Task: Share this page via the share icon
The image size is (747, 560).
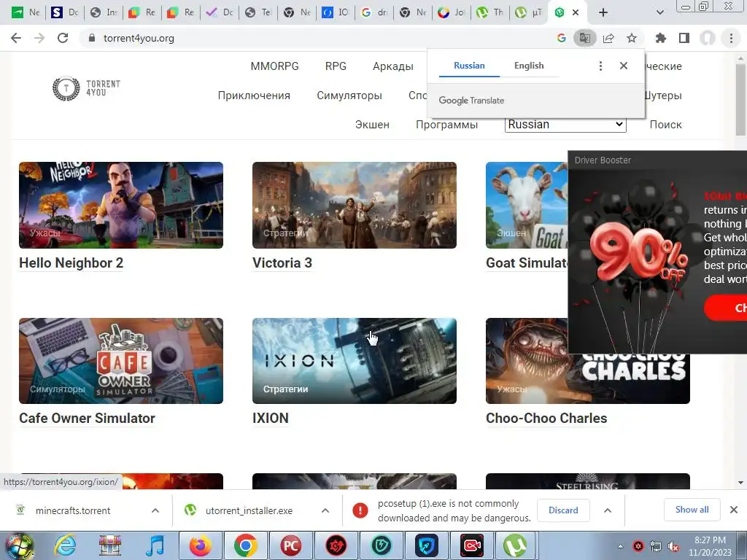Action: tap(608, 38)
